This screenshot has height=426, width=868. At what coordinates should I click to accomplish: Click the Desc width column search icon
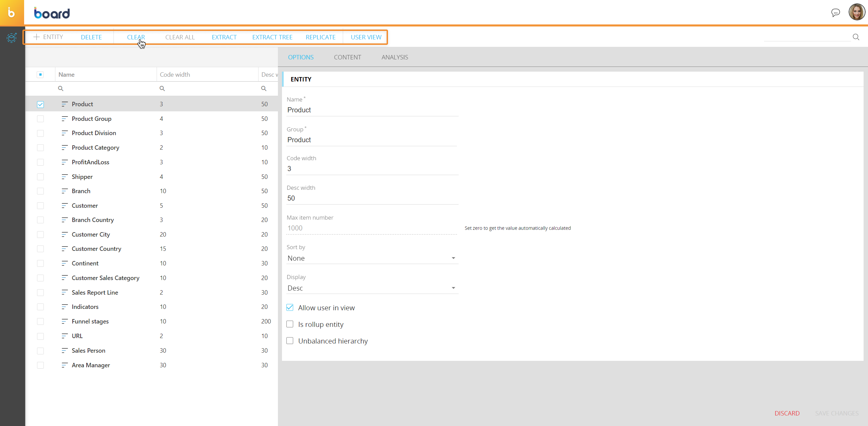264,89
